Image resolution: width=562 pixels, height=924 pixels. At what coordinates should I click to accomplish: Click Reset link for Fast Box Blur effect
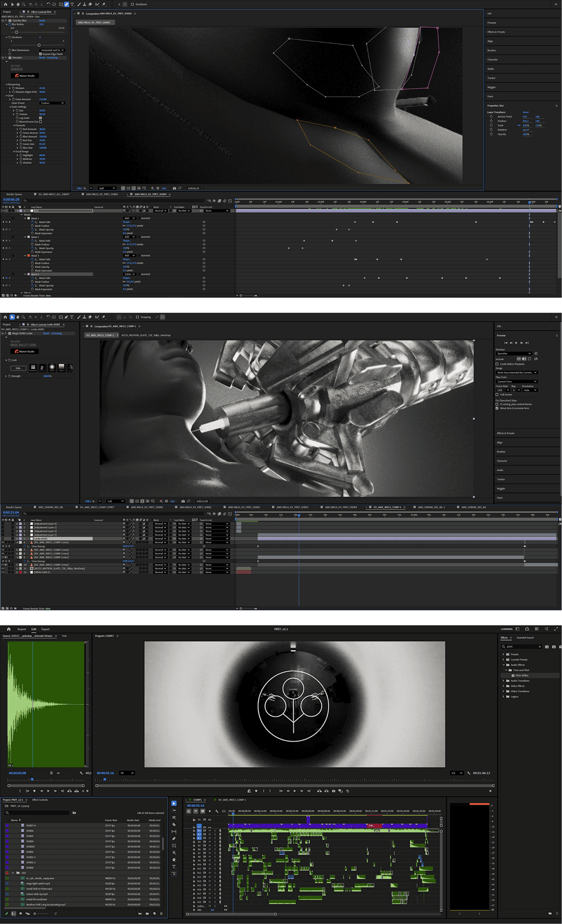point(42,21)
